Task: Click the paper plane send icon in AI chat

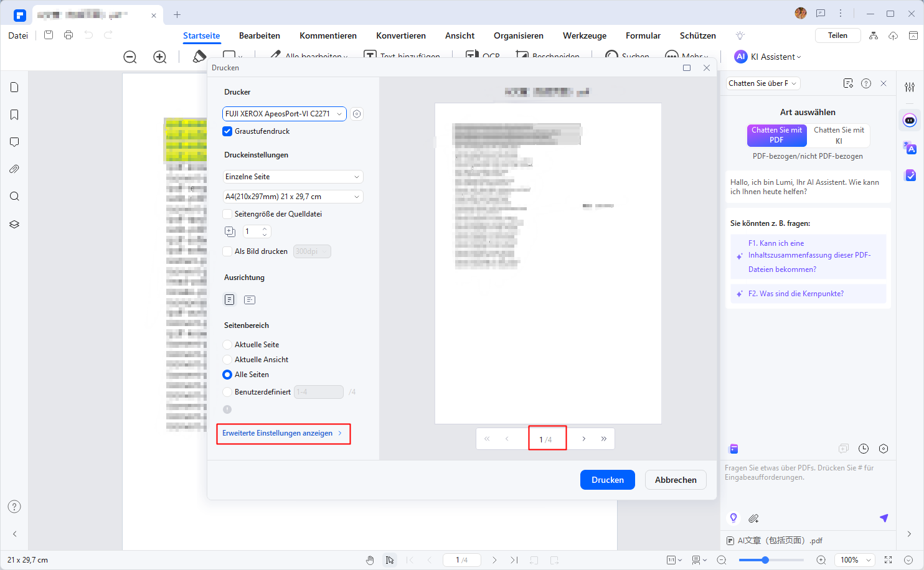Action: click(884, 518)
